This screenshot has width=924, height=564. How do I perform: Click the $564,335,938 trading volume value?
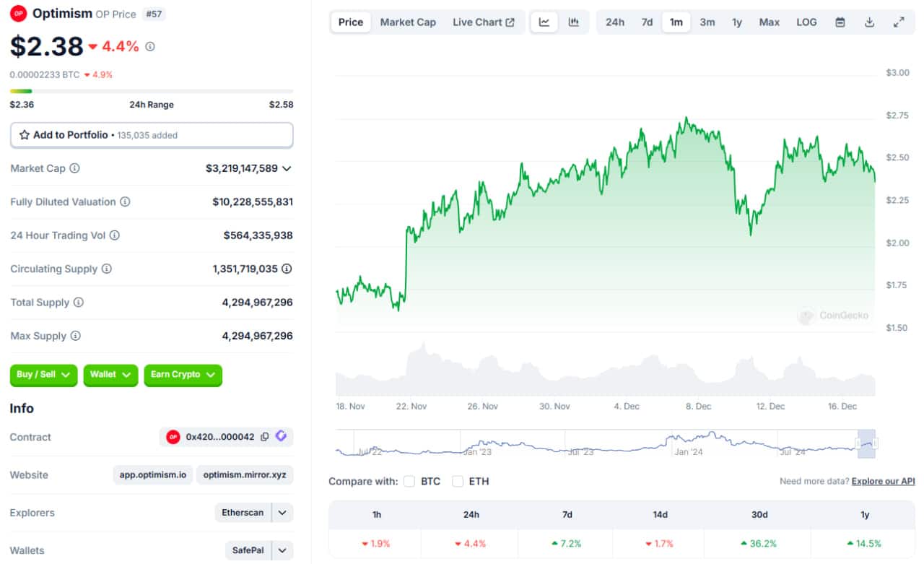(x=258, y=235)
